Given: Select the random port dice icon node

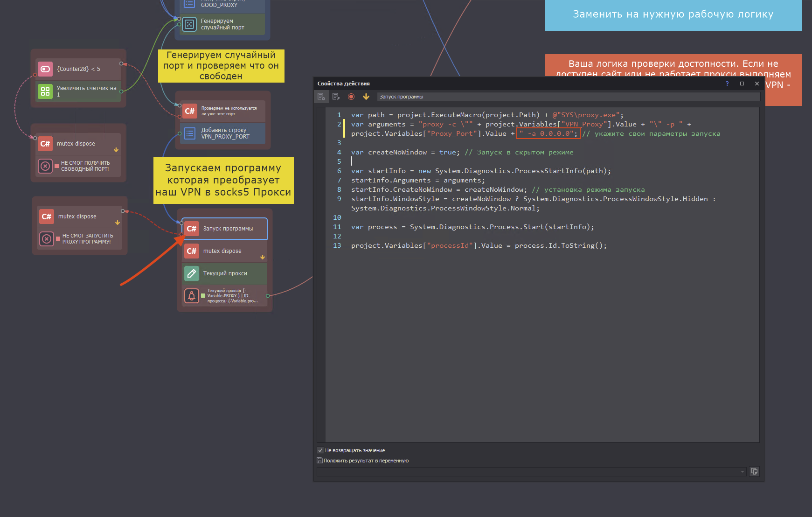Looking at the screenshot, I should [x=189, y=24].
